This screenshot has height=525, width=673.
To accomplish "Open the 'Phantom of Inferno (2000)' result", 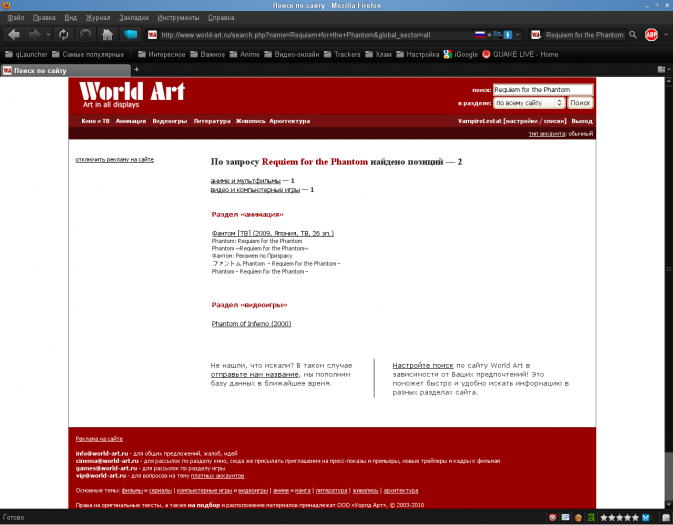I will click(x=251, y=324).
